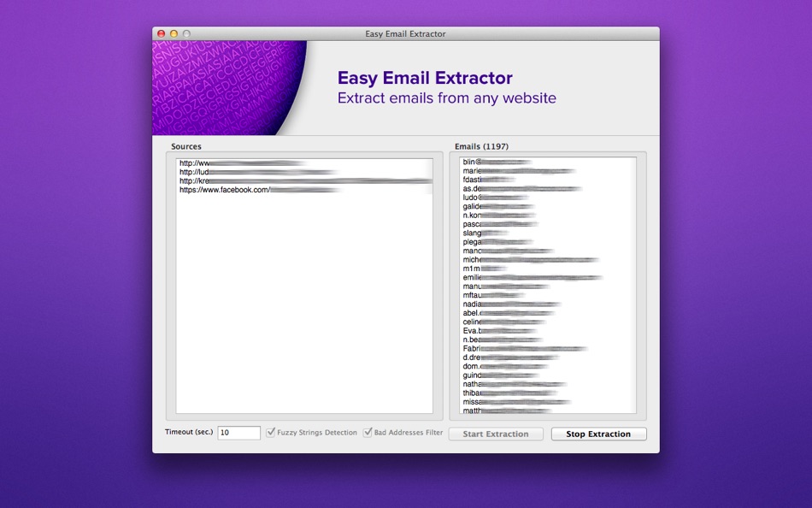Select the email row starting with d.dre
The height and width of the screenshot is (508, 812).
(548, 357)
